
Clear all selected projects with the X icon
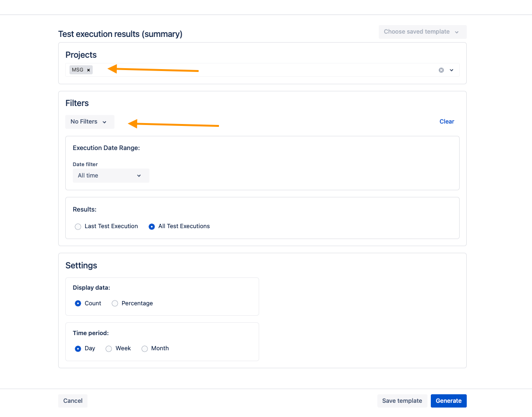(x=441, y=70)
